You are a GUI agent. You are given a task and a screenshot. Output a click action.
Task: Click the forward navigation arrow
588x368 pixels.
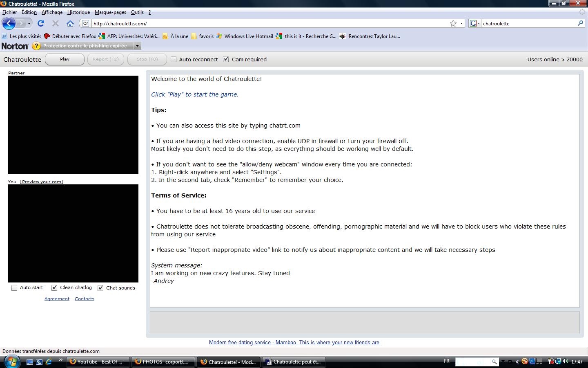[x=20, y=23]
